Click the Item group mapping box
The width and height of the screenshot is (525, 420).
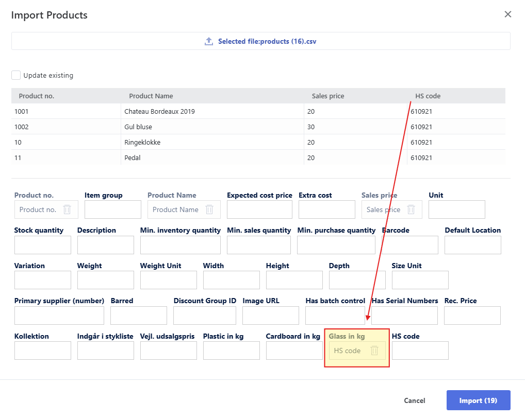(113, 210)
